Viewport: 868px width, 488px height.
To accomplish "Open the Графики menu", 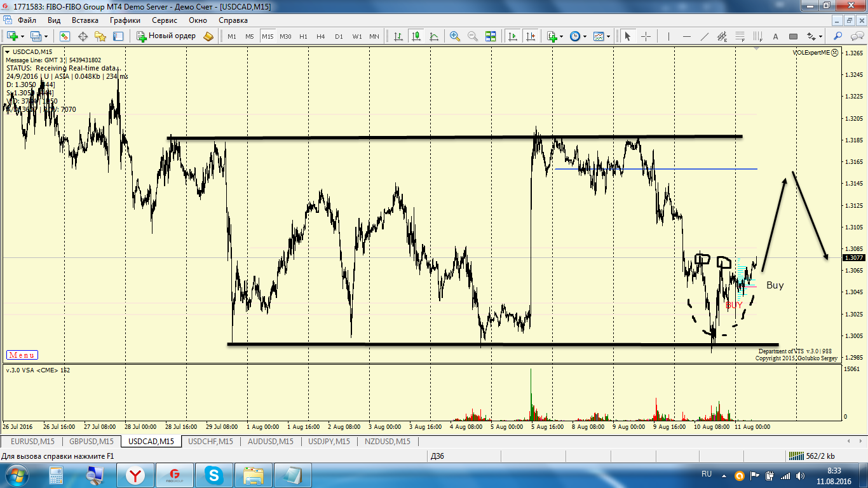I will tap(125, 20).
